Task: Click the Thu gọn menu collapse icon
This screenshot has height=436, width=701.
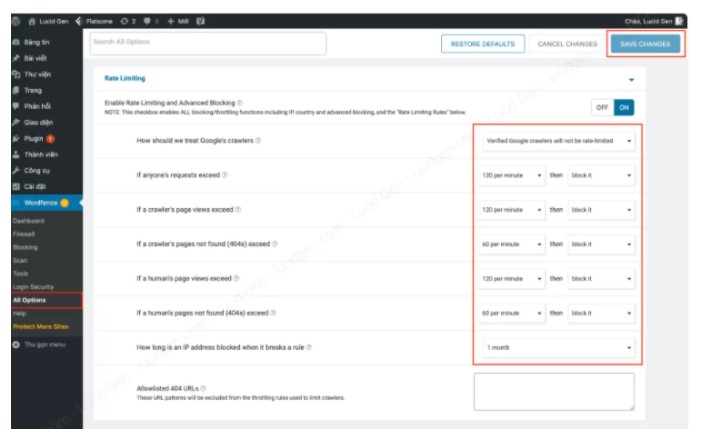Action: (x=16, y=344)
